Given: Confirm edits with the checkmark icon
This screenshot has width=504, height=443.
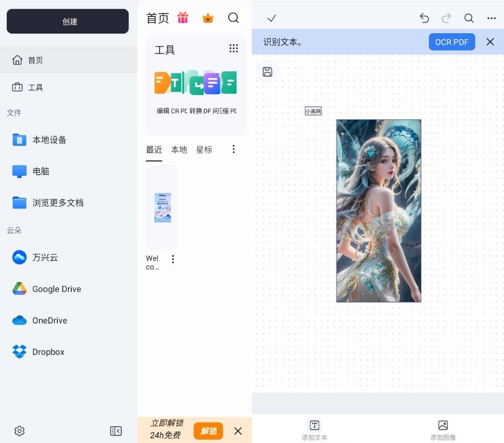Looking at the screenshot, I should coord(271,18).
